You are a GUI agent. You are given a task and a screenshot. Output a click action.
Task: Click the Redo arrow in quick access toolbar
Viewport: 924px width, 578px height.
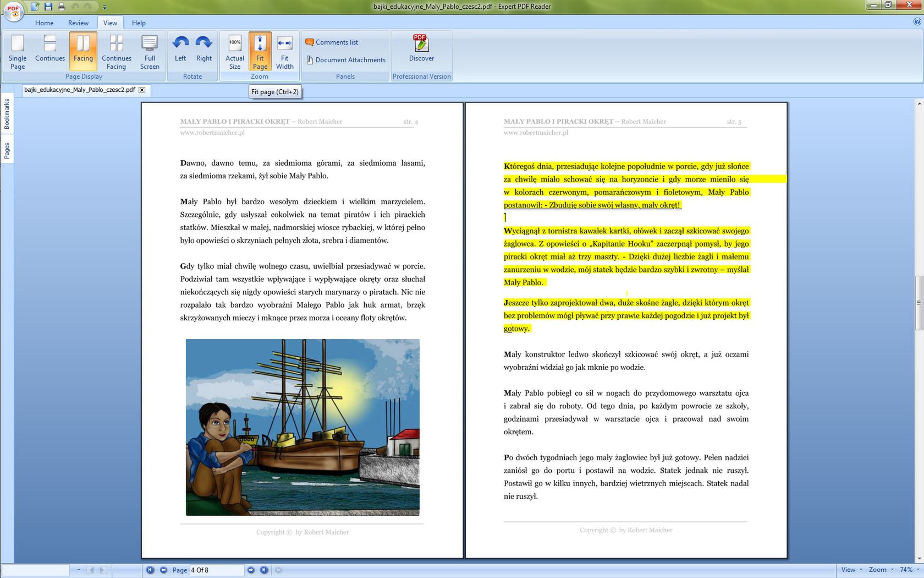point(87,7)
